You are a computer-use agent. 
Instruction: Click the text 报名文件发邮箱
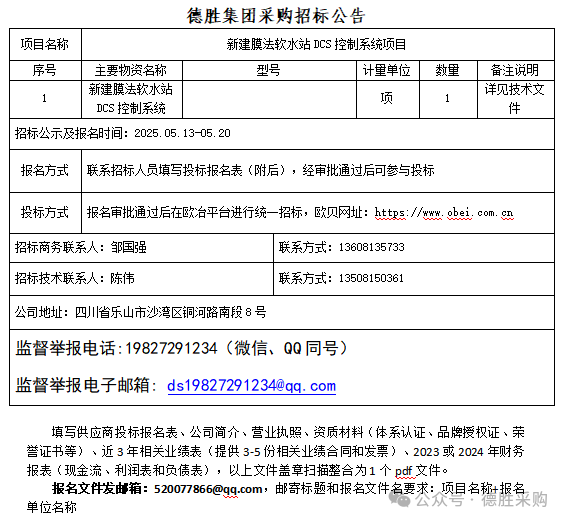tap(97, 489)
